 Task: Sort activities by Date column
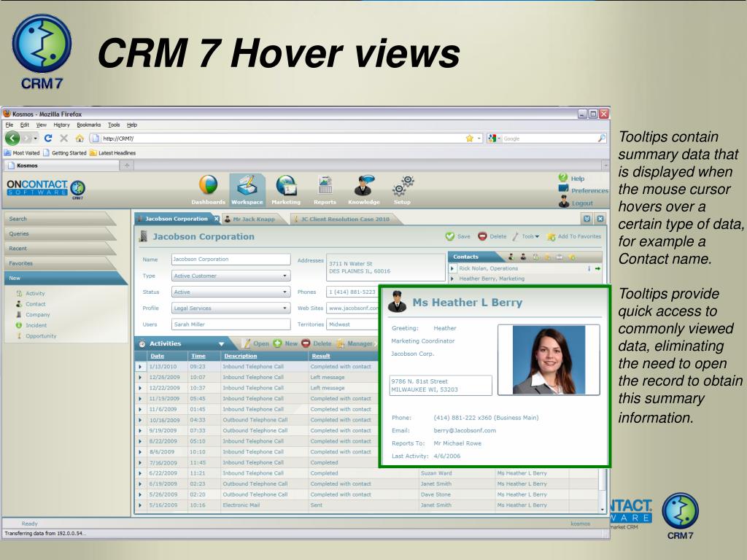[158, 356]
